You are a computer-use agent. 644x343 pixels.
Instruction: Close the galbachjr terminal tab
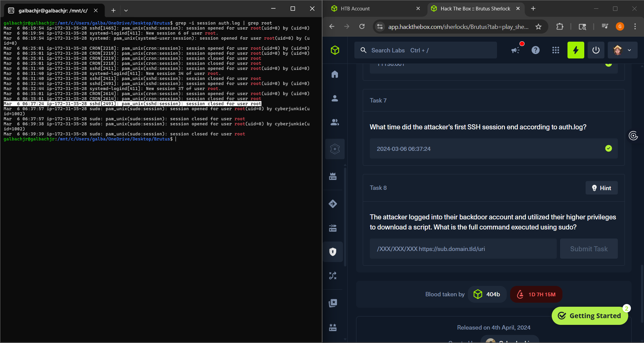[96, 10]
